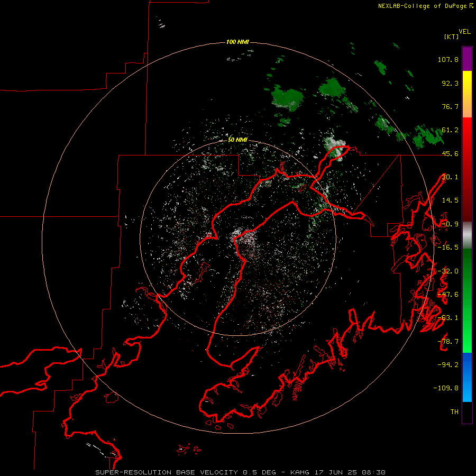
Task: Click the 107.8 value on velocity scale
Action: [x=448, y=59]
